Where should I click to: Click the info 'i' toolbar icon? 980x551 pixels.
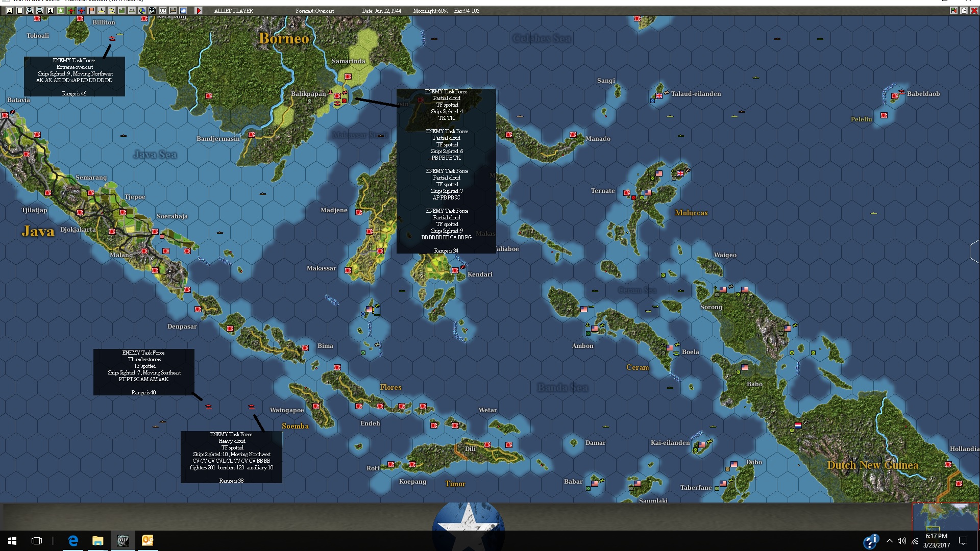51,11
